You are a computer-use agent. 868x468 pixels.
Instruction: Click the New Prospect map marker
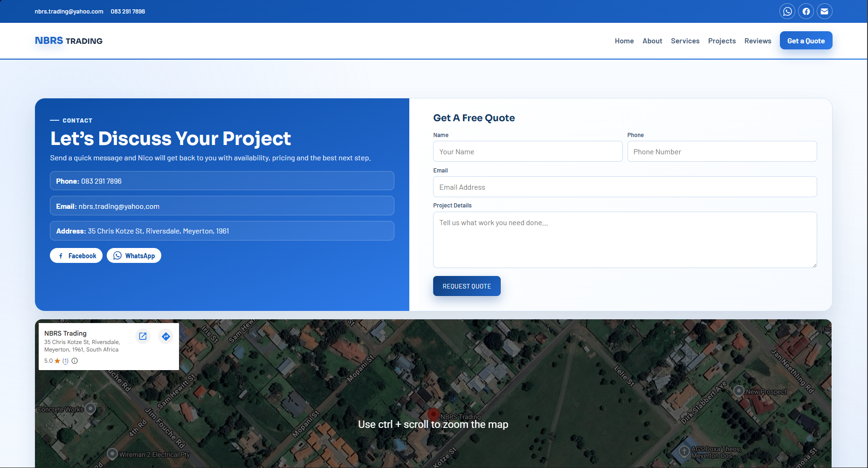(x=739, y=391)
